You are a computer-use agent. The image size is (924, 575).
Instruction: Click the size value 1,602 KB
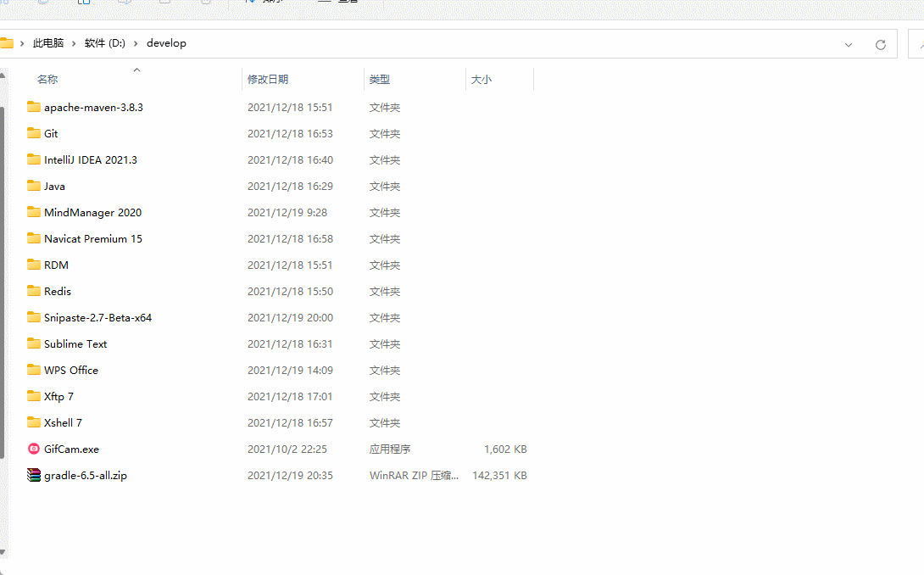click(x=505, y=449)
